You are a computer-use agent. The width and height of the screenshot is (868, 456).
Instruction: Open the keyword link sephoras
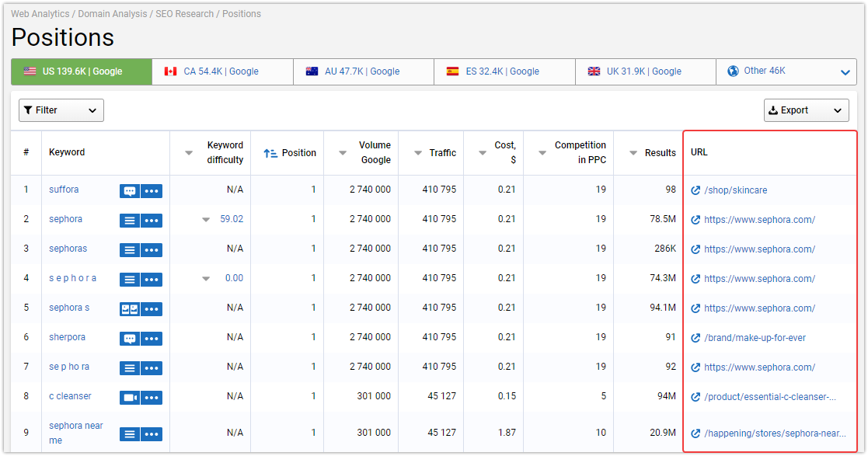coord(68,249)
